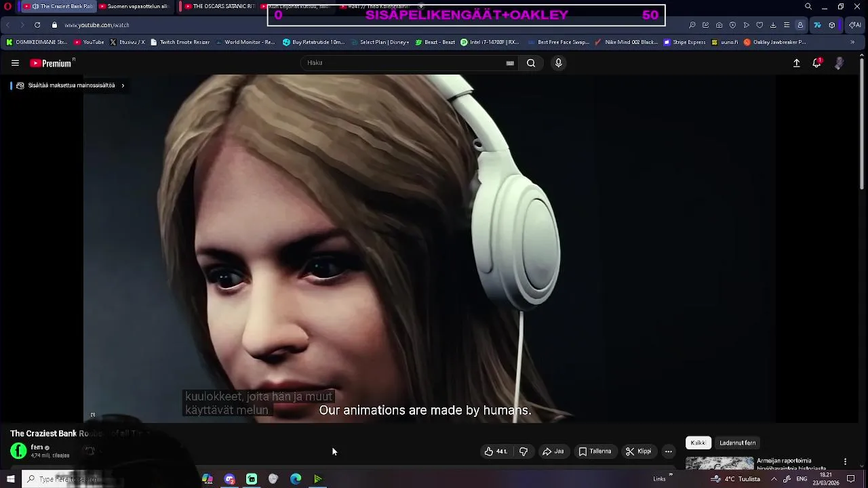This screenshot has height=488, width=868.
Task: Click 'Sisältää maksettua mainossisältöä' text
Action: [71, 85]
